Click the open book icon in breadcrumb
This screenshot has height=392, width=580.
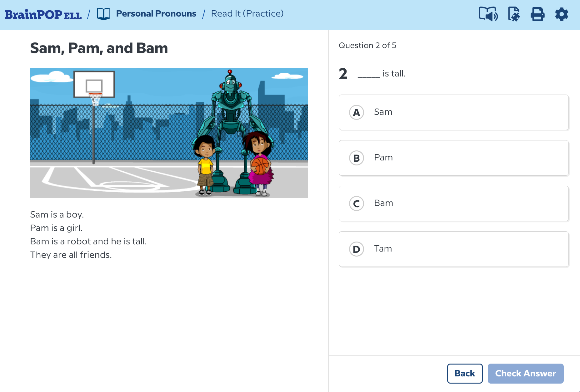coord(103,14)
